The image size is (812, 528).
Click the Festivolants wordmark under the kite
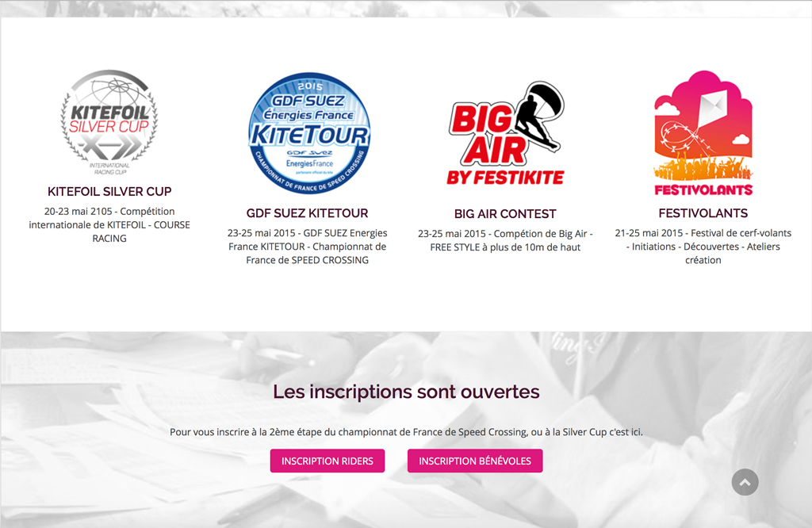tap(703, 190)
